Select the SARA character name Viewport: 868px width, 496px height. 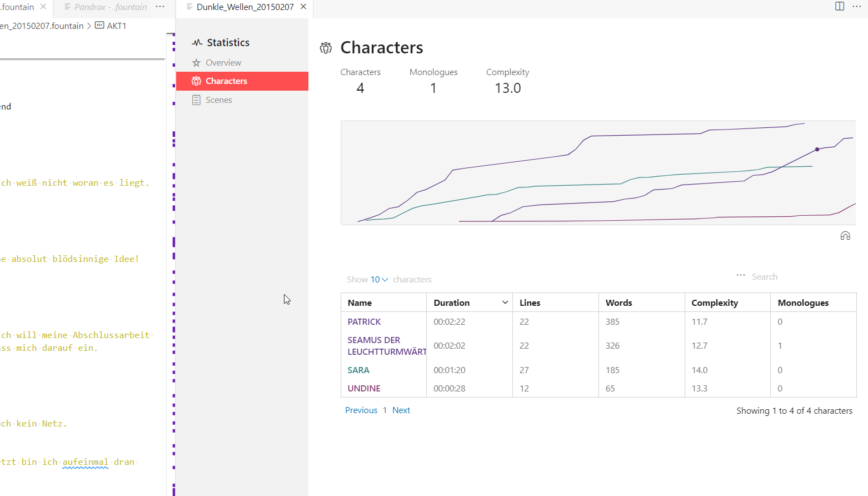point(358,370)
